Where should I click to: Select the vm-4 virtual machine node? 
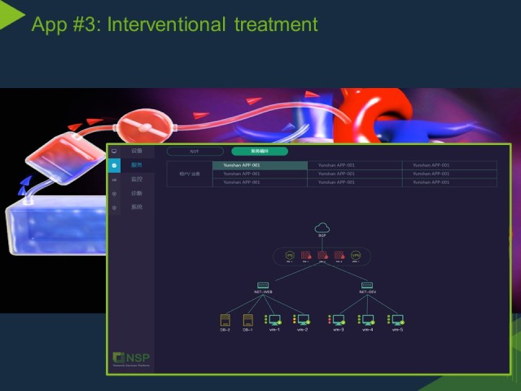click(368, 320)
